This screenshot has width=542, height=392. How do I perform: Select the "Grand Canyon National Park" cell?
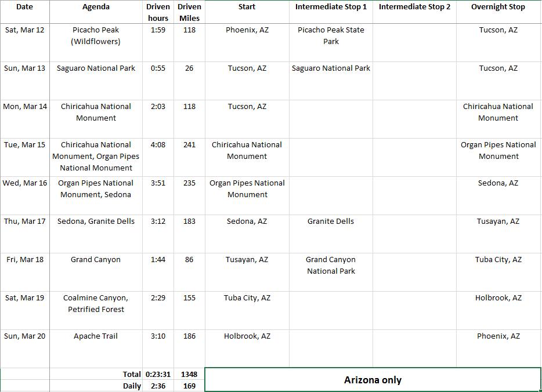pos(331,266)
